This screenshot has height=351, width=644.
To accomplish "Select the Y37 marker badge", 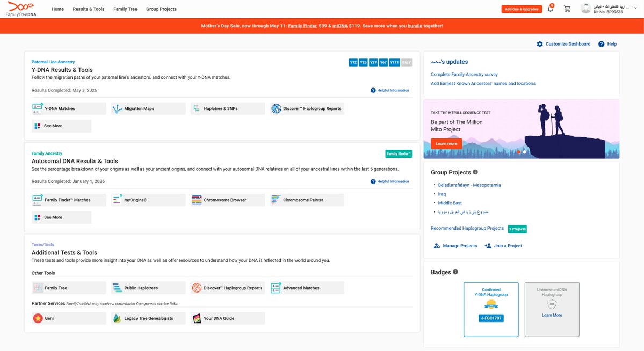I will tap(373, 62).
